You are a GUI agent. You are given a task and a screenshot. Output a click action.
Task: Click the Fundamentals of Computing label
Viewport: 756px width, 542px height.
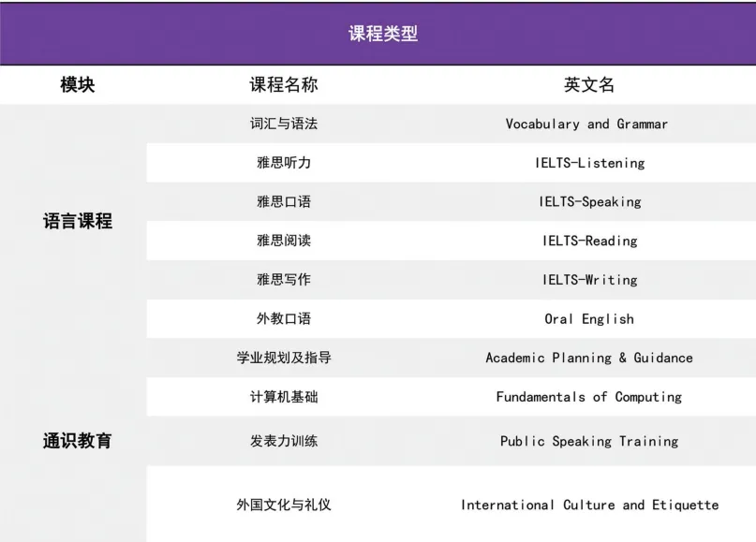[x=587, y=397]
